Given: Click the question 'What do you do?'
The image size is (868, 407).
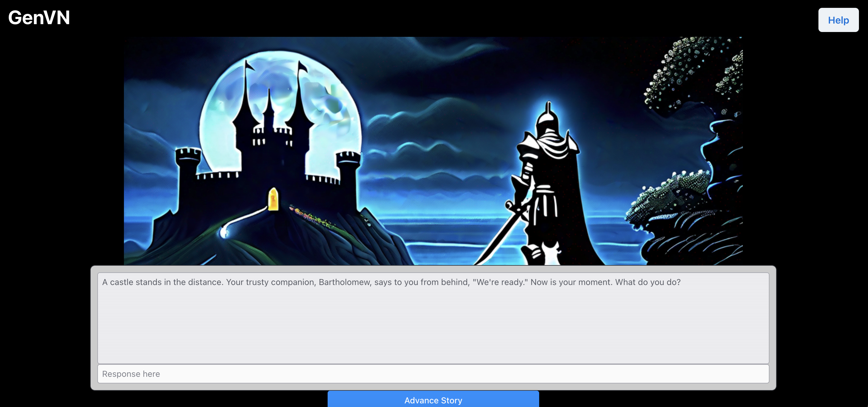Looking at the screenshot, I should coord(648,282).
